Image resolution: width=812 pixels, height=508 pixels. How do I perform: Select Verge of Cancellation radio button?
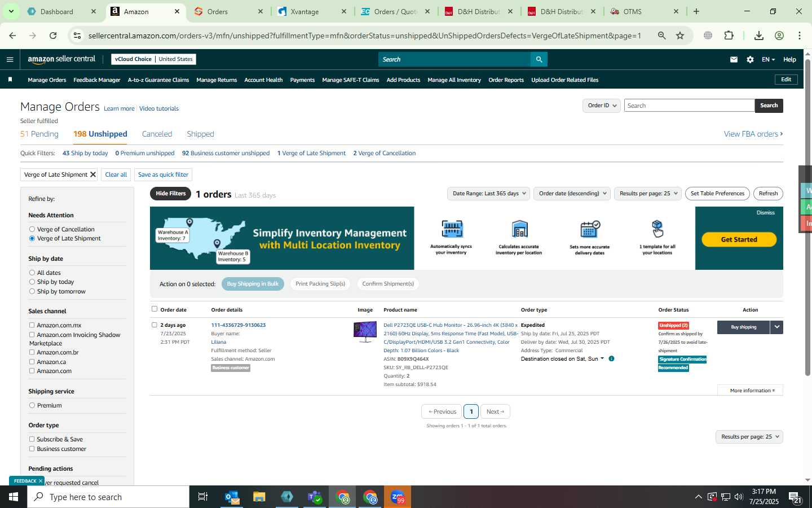tap(32, 229)
